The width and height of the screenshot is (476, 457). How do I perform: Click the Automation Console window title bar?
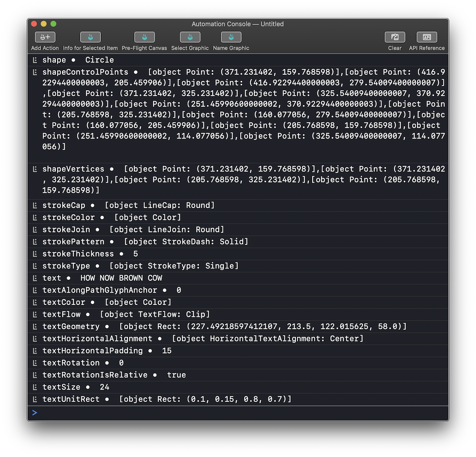238,24
